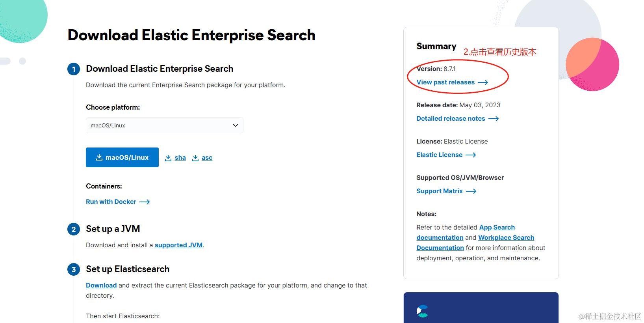Click arrow icon next to View past releases
This screenshot has height=323, width=644.
point(483,82)
